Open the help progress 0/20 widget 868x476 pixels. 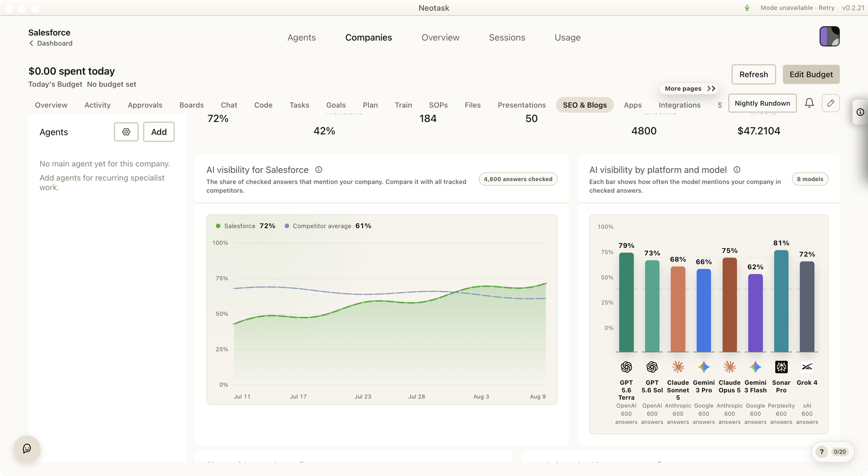[x=833, y=452]
